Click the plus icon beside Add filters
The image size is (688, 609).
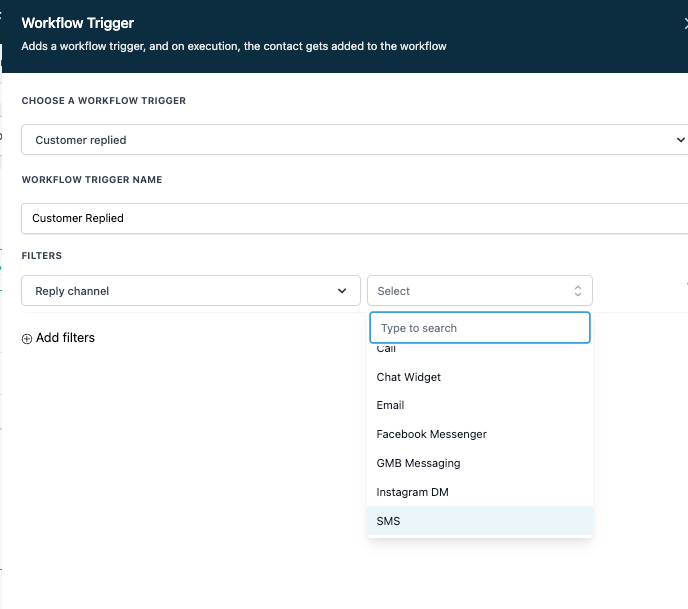click(27, 339)
